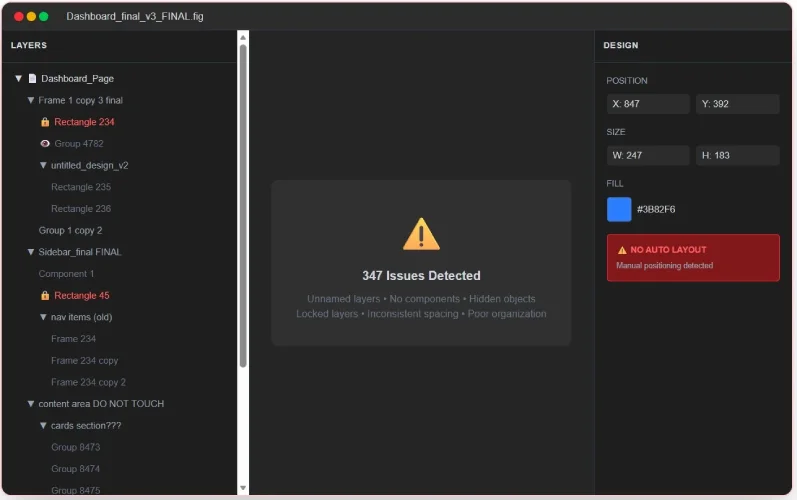Click the large warning triangle in canvas
The image size is (797, 500).
click(x=421, y=234)
